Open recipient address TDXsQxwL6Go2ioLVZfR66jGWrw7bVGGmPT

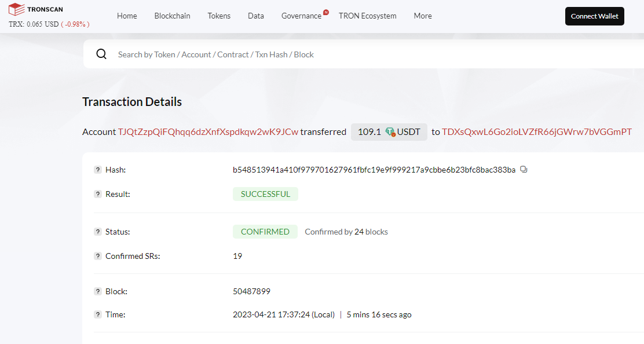(537, 132)
